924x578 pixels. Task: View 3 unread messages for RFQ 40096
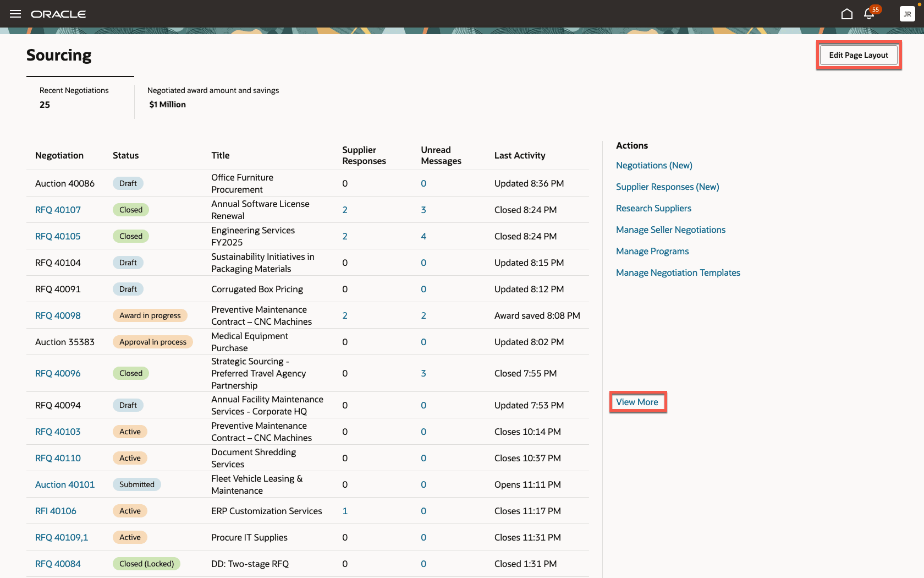point(424,373)
